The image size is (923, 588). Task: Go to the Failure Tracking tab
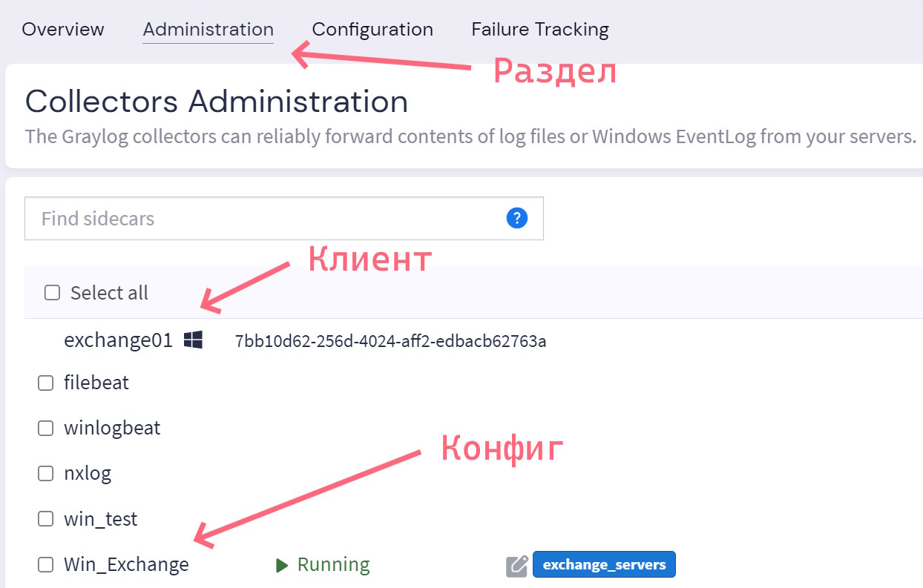coord(540,30)
